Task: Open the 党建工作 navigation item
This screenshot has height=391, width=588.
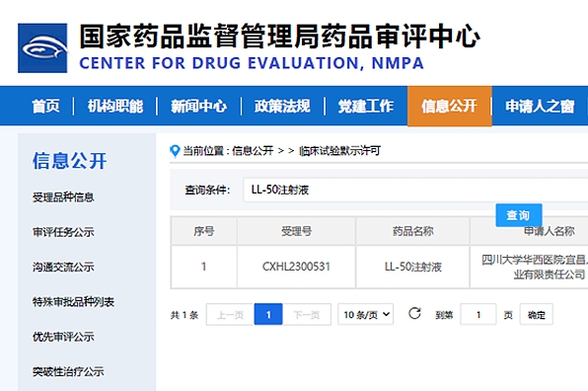Action: coord(366,107)
